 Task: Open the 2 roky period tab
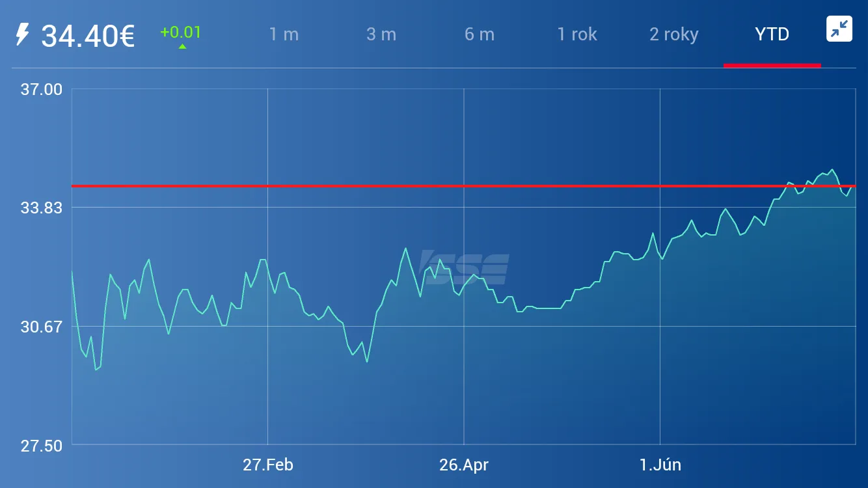point(674,34)
